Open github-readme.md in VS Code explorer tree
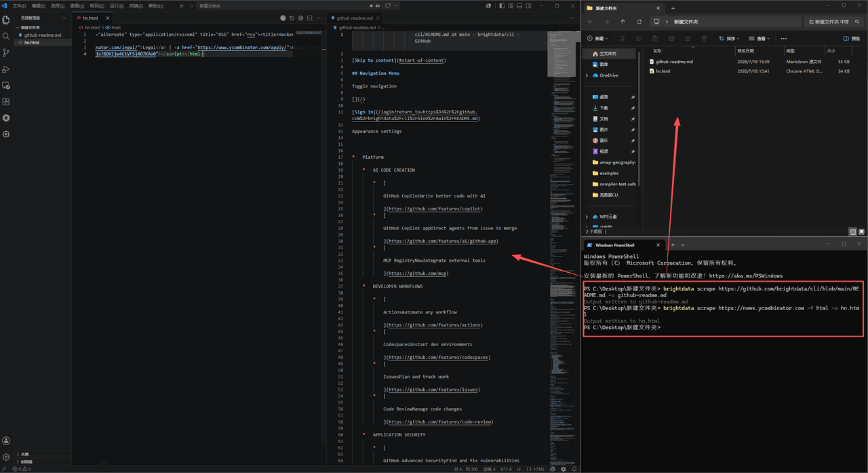This screenshot has width=868, height=473. [x=43, y=35]
